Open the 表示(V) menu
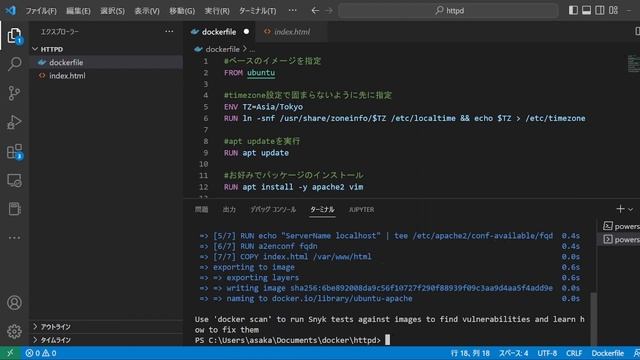This screenshot has height=360, width=640. [147, 11]
